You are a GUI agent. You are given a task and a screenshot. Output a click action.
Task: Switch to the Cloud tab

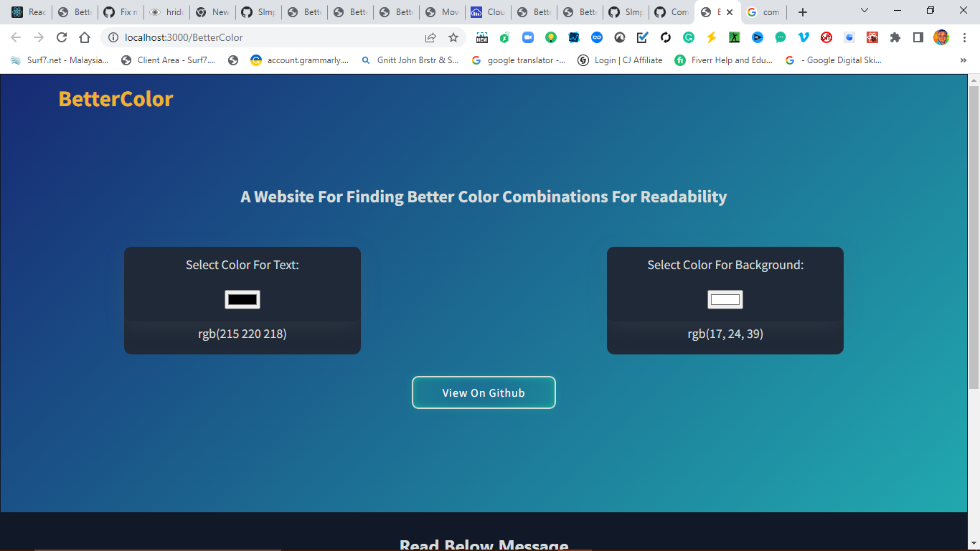[x=487, y=11]
